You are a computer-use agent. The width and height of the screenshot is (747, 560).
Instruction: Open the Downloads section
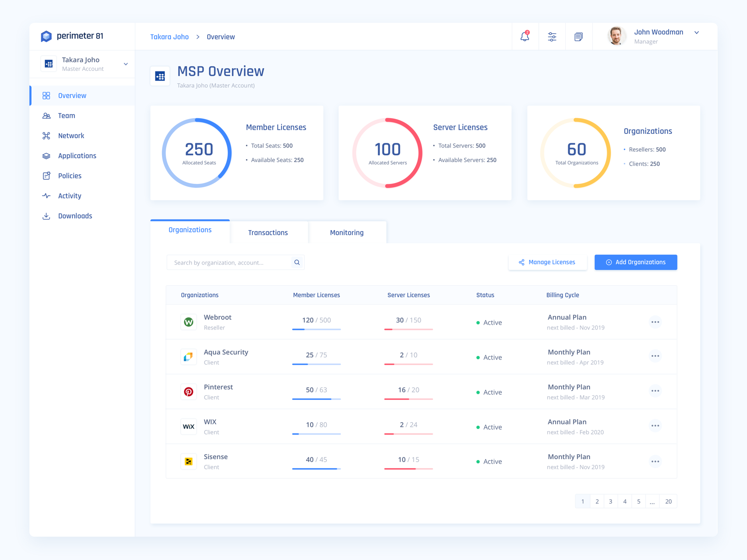click(75, 216)
